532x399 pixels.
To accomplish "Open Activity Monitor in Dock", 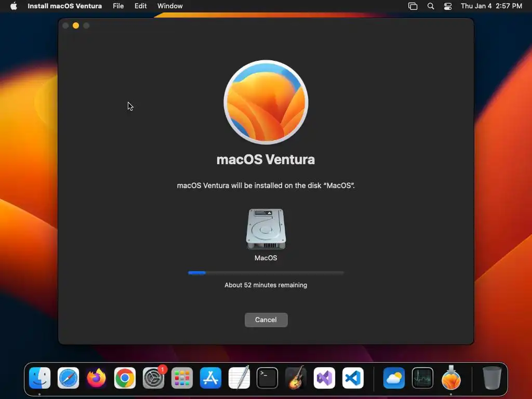I will [x=422, y=378].
